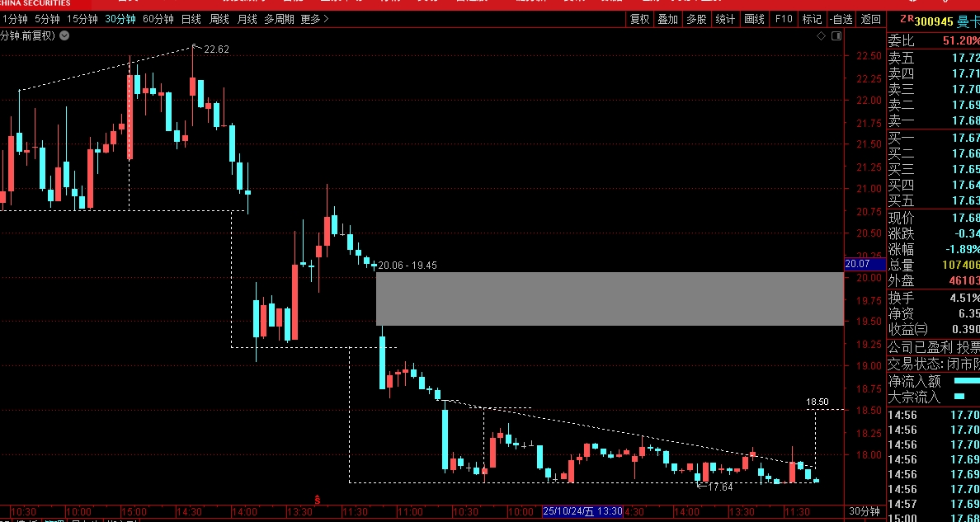Click -自选 to remove from watchlist
Screen dimensions: 980x522
coord(841,20)
